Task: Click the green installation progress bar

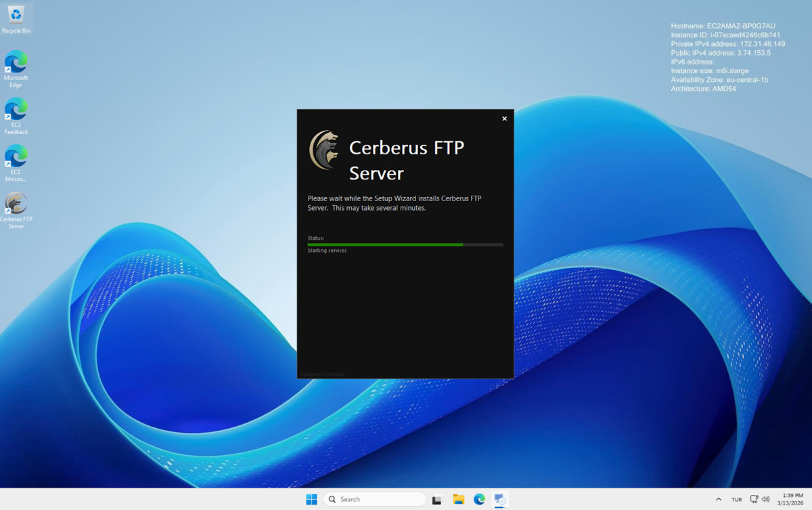Action: (405, 245)
